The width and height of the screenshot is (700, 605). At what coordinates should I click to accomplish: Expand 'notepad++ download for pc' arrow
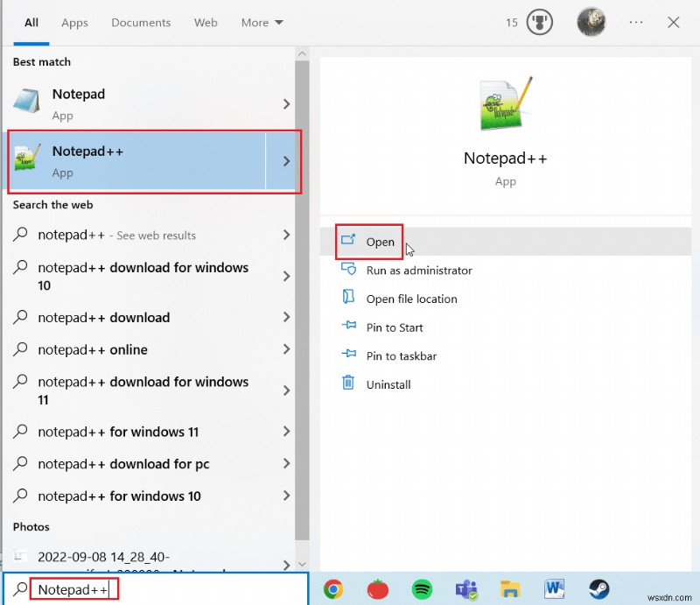pos(286,464)
